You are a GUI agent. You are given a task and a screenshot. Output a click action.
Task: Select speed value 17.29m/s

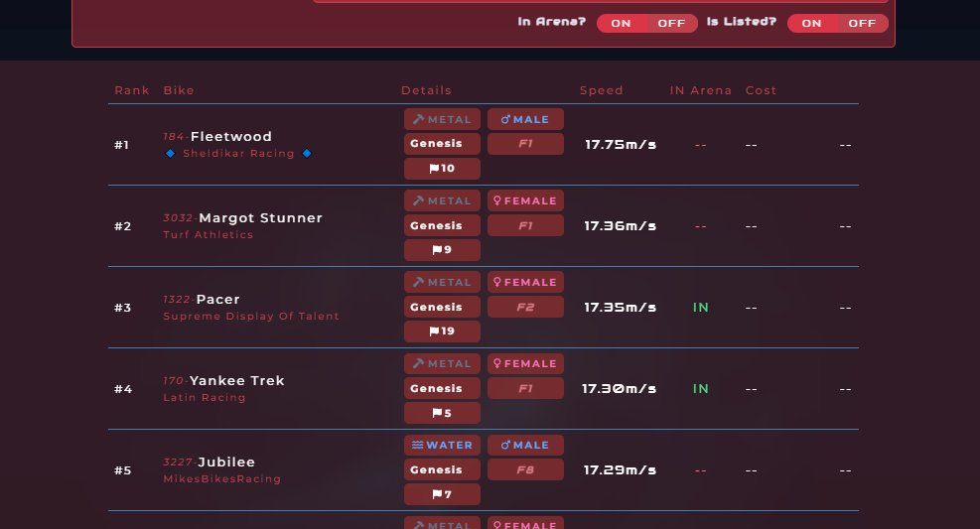tap(620, 469)
